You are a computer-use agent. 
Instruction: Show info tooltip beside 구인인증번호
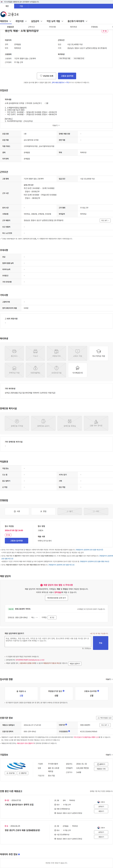point(69,731)
